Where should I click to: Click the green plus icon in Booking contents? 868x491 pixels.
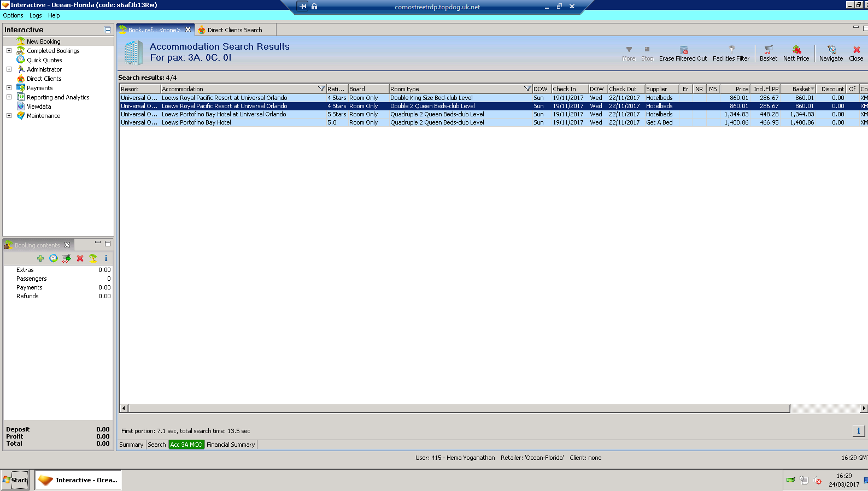[40, 258]
